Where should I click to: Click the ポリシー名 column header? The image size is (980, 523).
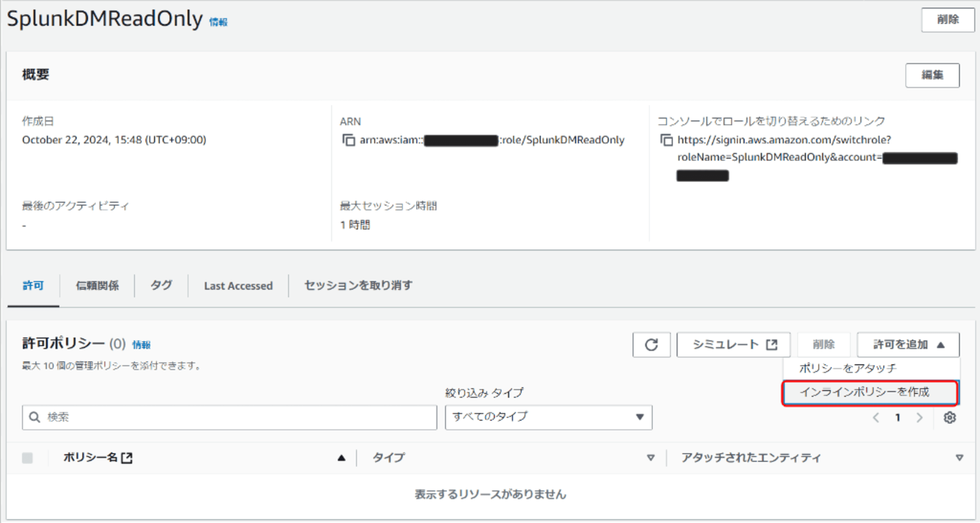click(90, 457)
